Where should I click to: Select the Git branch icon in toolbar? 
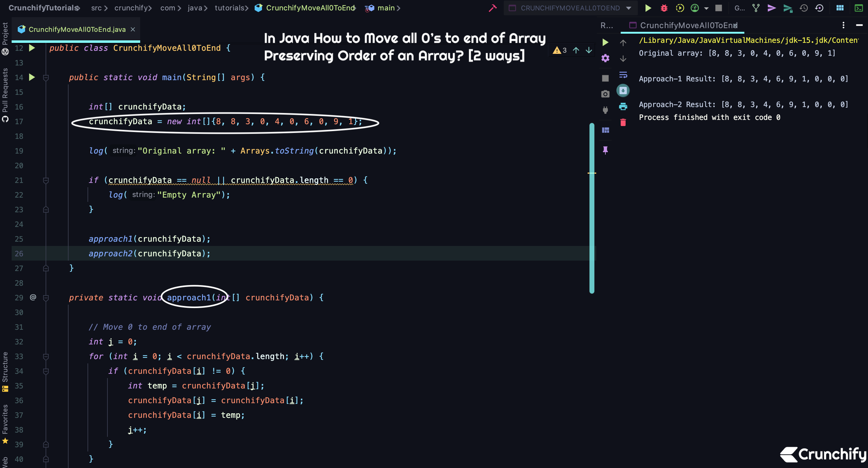click(x=755, y=8)
